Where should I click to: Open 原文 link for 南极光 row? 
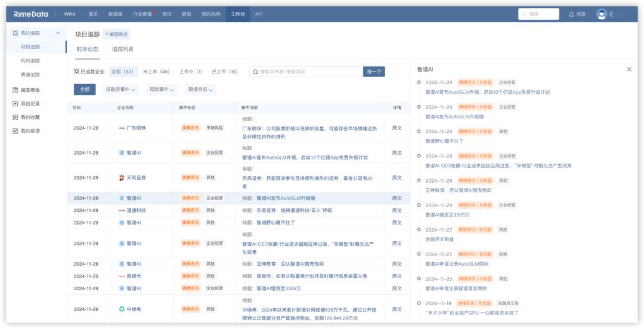pyautogui.click(x=397, y=276)
